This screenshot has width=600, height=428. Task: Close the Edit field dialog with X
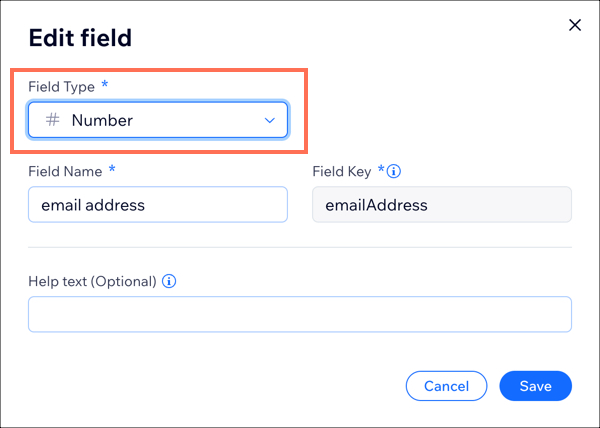575,25
